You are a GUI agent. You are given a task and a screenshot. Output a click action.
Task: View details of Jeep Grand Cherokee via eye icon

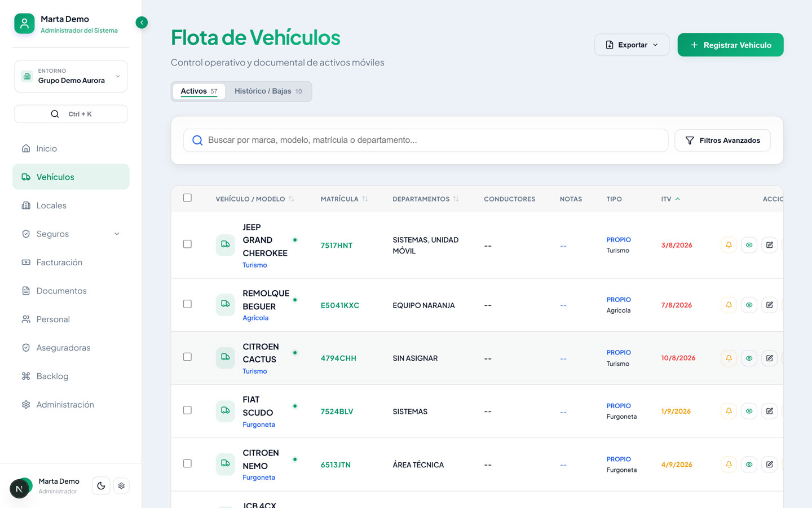pos(749,245)
